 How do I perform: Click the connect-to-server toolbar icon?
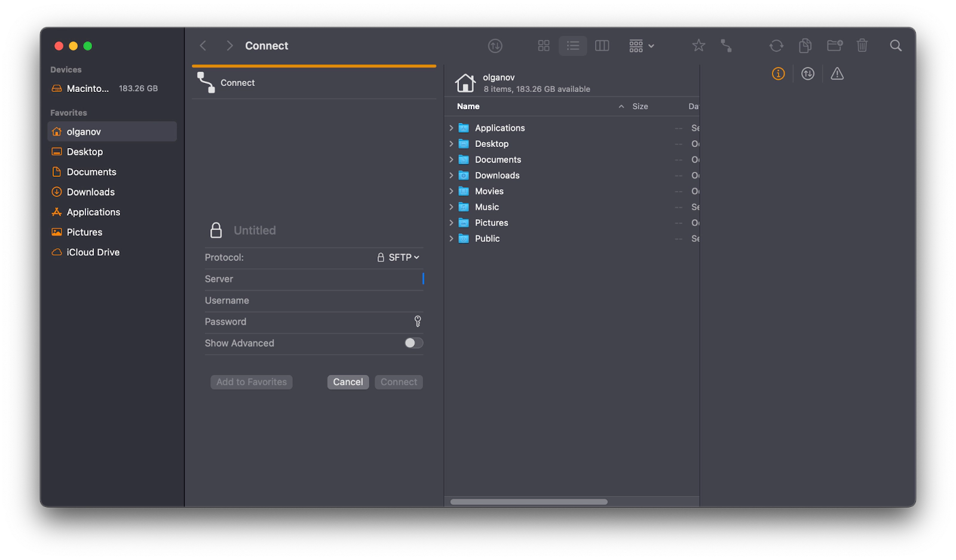(726, 46)
